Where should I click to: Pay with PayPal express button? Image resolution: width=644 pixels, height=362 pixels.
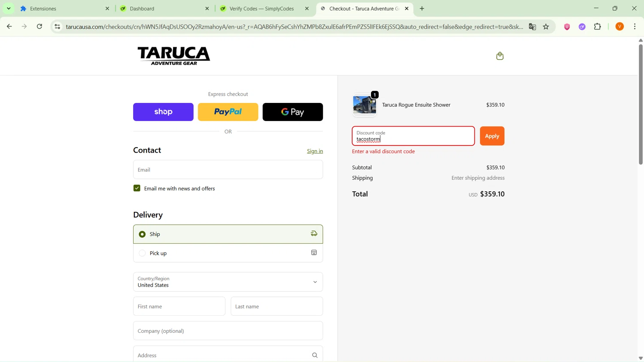228,112
